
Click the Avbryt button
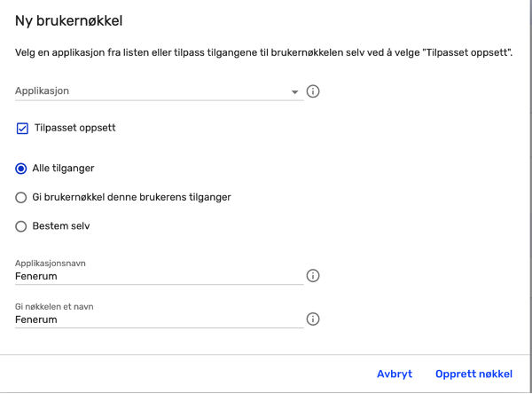(x=395, y=374)
